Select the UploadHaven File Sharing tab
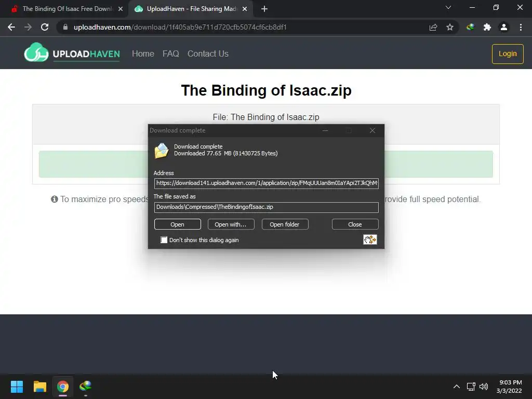Image resolution: width=532 pixels, height=399 pixels. (191, 9)
